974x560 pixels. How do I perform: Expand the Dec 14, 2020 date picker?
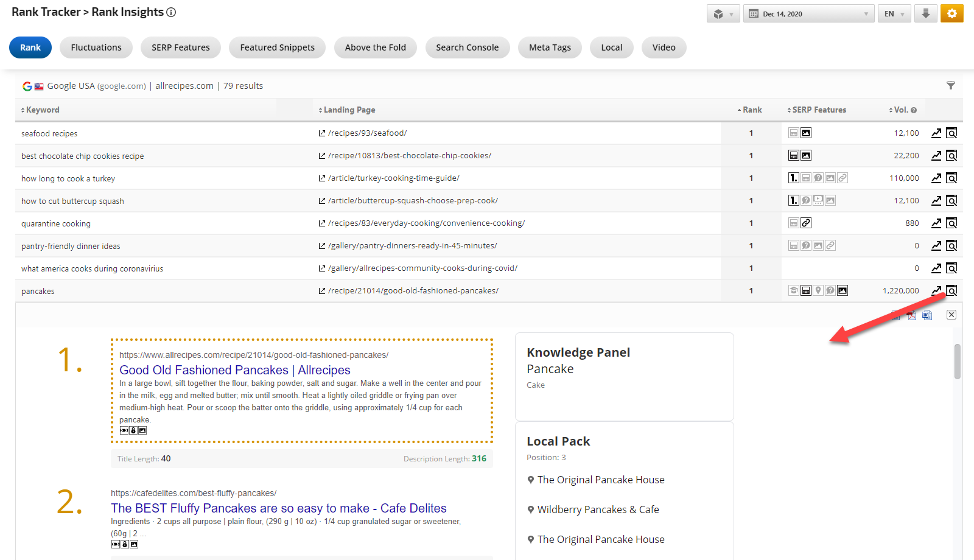coord(809,13)
